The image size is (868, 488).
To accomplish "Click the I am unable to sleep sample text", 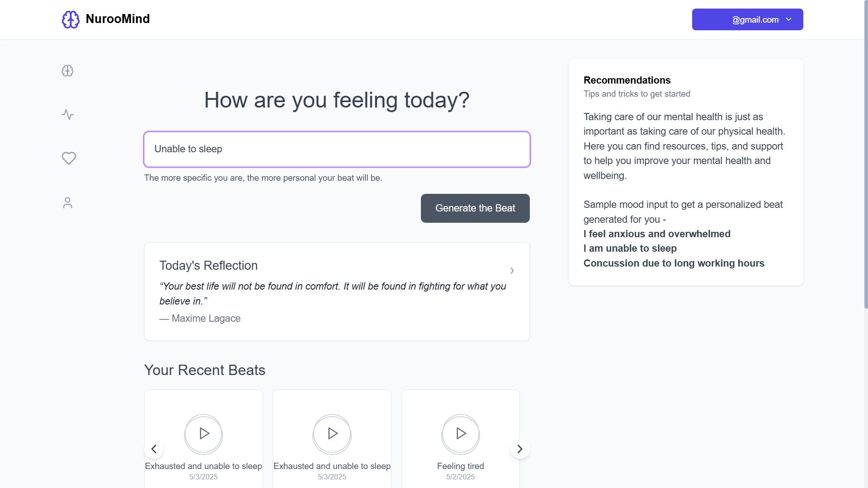I will tap(630, 249).
